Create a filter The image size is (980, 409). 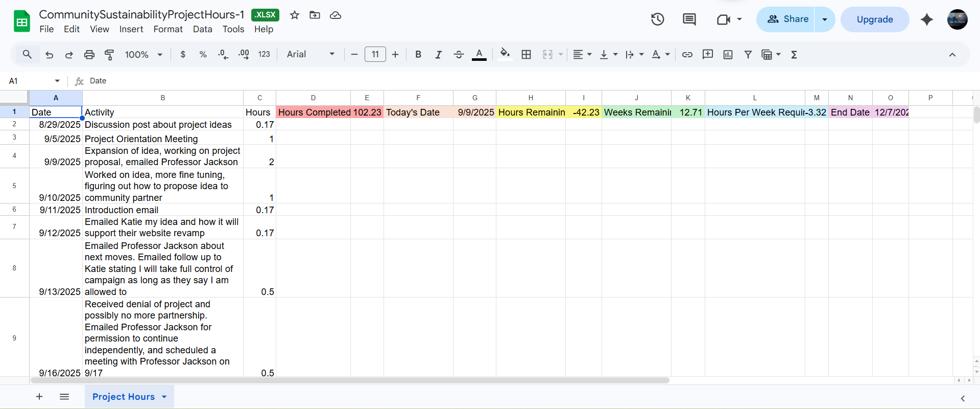point(748,55)
